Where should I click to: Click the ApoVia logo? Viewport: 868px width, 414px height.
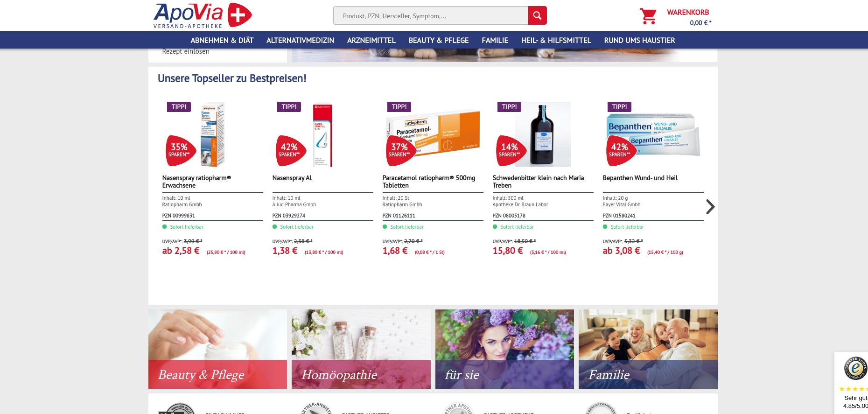click(203, 15)
